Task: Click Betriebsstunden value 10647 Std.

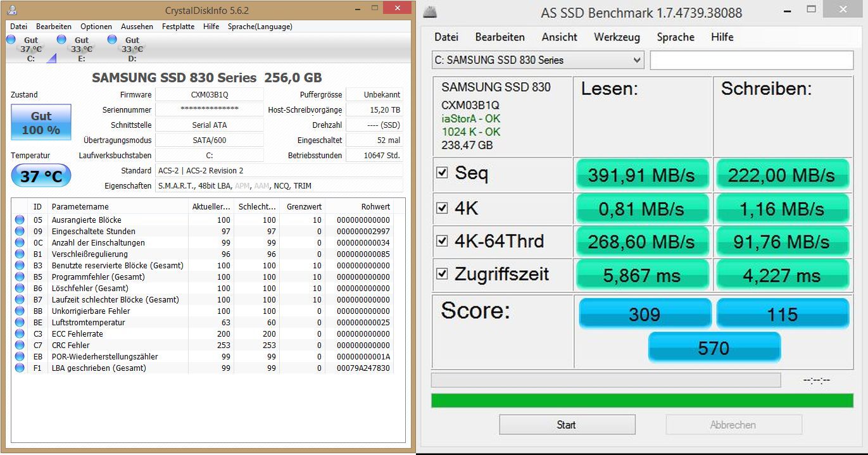Action: (375, 155)
